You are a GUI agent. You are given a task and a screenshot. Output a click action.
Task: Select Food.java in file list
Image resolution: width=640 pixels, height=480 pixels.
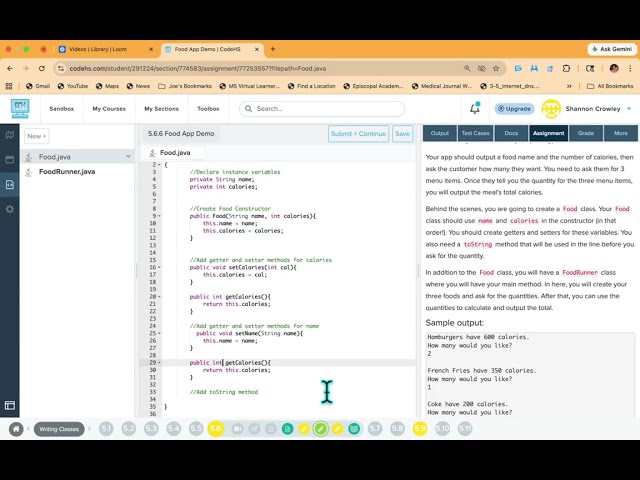[78, 156]
